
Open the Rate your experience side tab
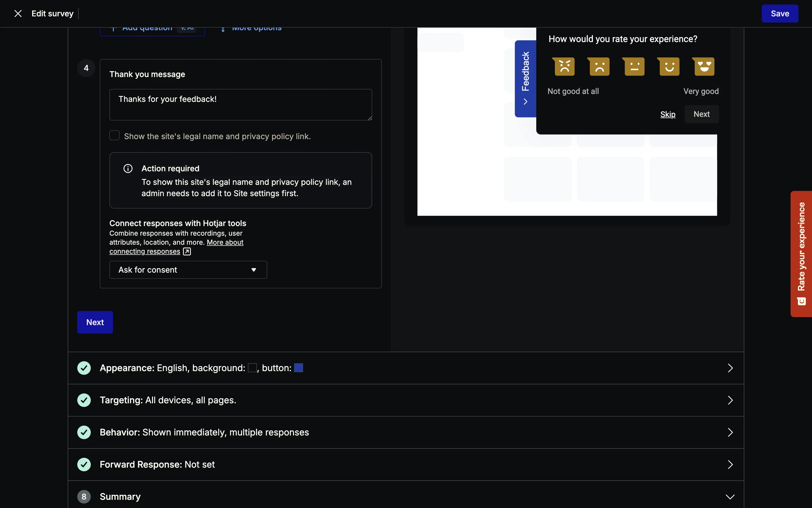801,254
